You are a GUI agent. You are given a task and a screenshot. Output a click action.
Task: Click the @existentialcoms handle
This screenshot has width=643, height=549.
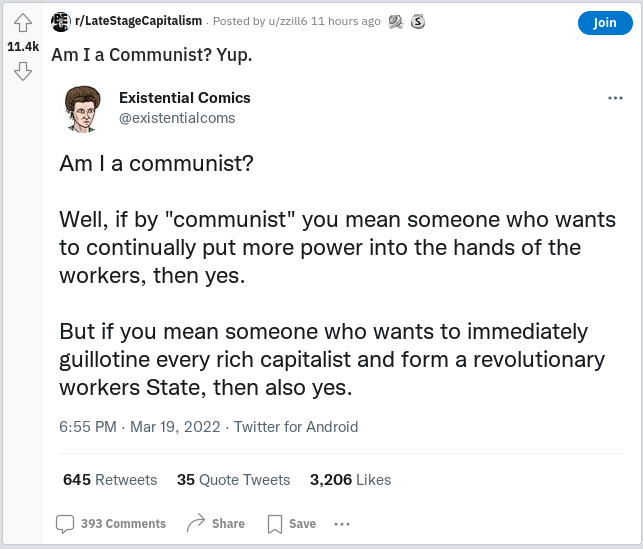177,118
